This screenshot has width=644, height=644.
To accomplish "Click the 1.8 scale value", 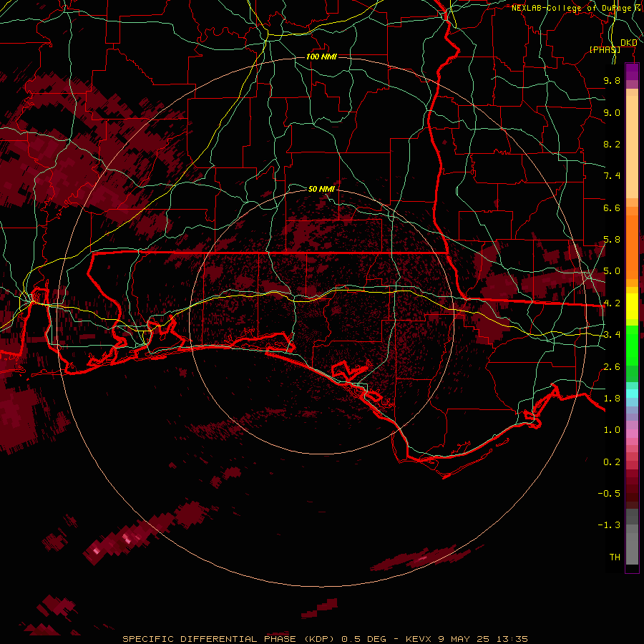I will coord(612,399).
